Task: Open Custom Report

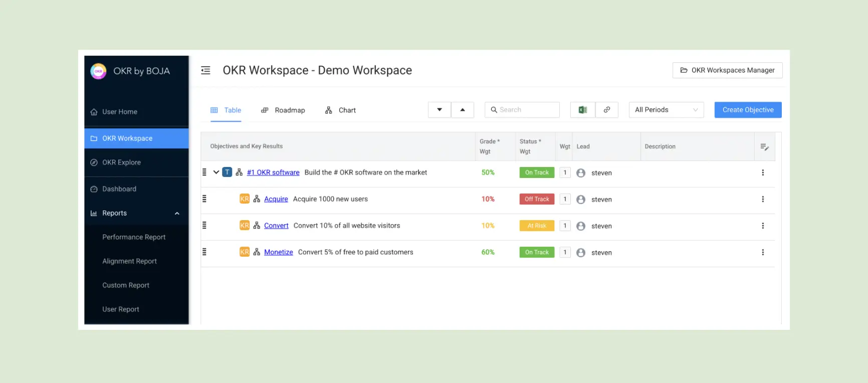Action: pos(126,285)
